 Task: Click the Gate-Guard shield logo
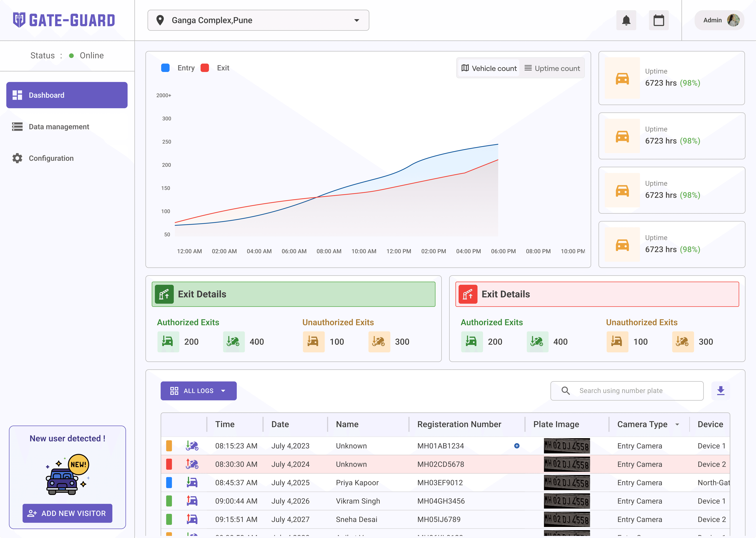[19, 20]
